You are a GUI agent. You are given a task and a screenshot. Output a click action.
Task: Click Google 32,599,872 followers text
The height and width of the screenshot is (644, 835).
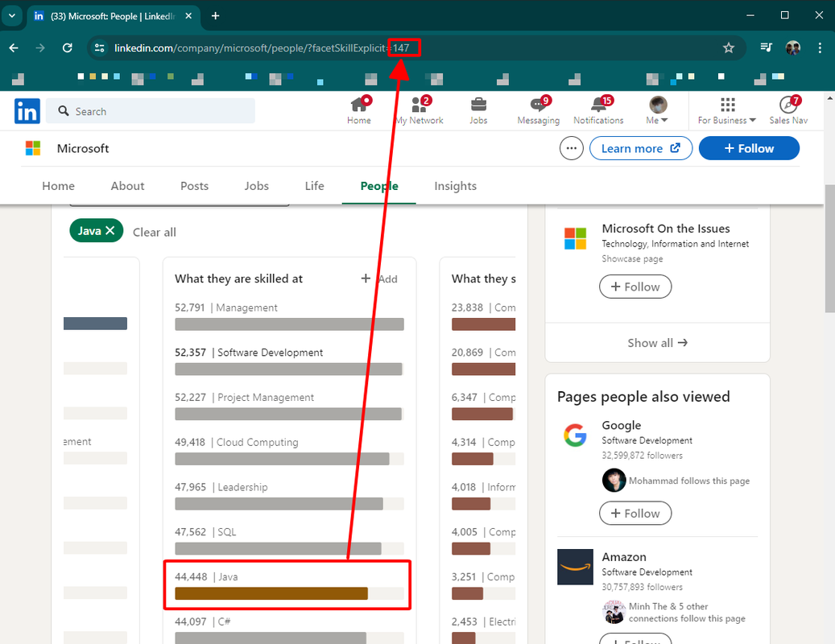click(643, 456)
